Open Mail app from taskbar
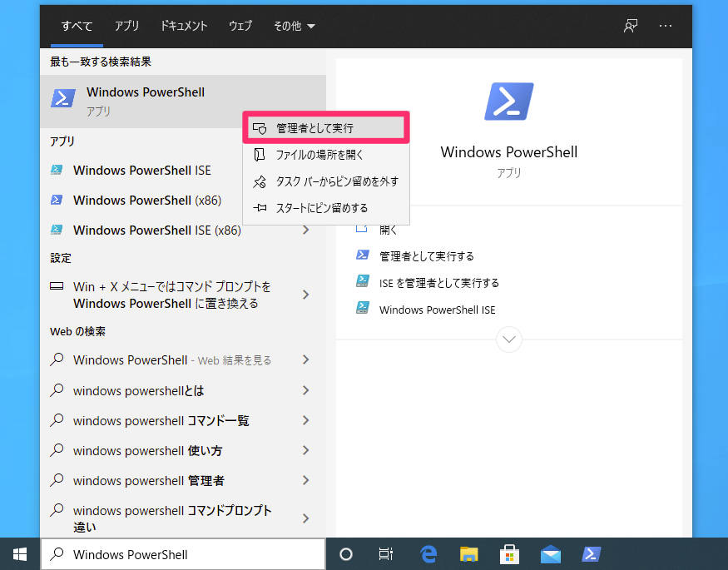This screenshot has height=570, width=728. 550,554
